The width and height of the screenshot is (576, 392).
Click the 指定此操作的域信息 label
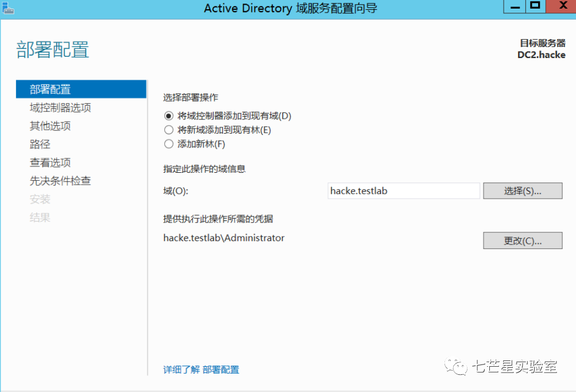tap(204, 169)
